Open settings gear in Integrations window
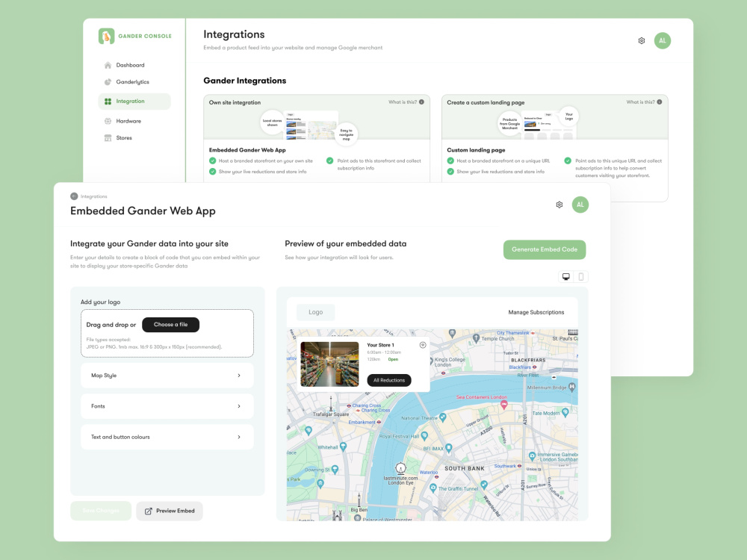The width and height of the screenshot is (747, 560). pyautogui.click(x=642, y=41)
